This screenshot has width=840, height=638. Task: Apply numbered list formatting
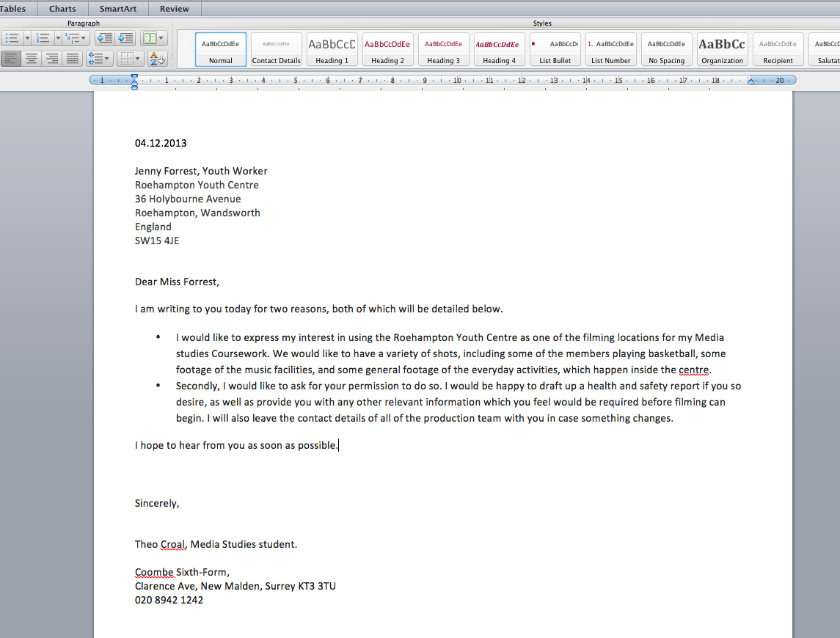(43, 38)
